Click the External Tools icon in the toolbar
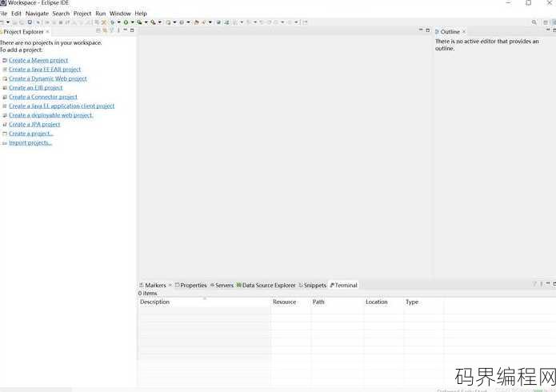 tap(153, 22)
